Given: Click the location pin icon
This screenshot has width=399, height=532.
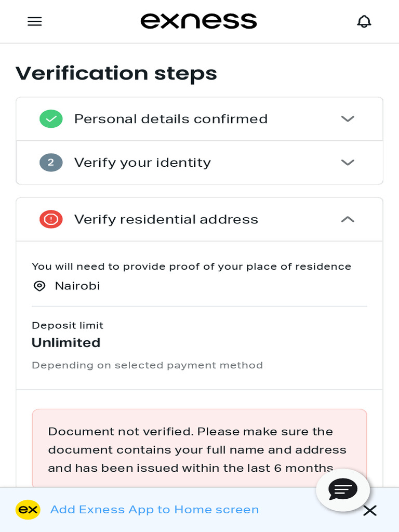Looking at the screenshot, I should pyautogui.click(x=39, y=286).
